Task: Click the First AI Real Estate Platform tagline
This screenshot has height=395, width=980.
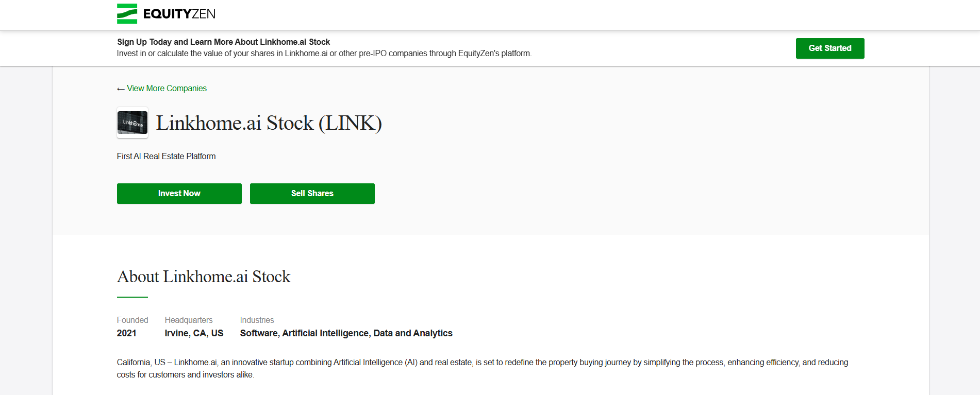Action: tap(166, 157)
